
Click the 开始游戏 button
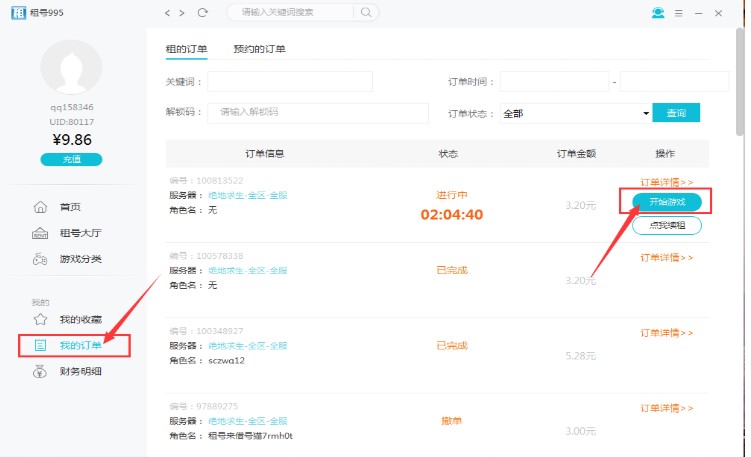point(667,202)
